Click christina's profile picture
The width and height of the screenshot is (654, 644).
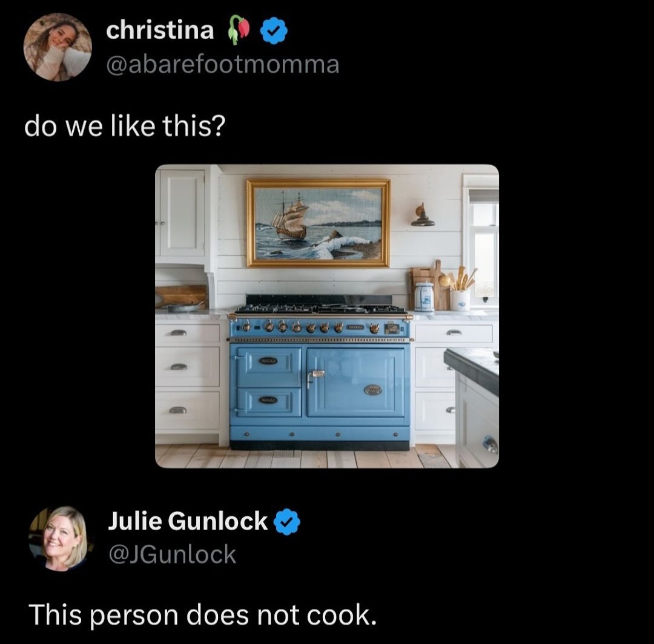[58, 47]
